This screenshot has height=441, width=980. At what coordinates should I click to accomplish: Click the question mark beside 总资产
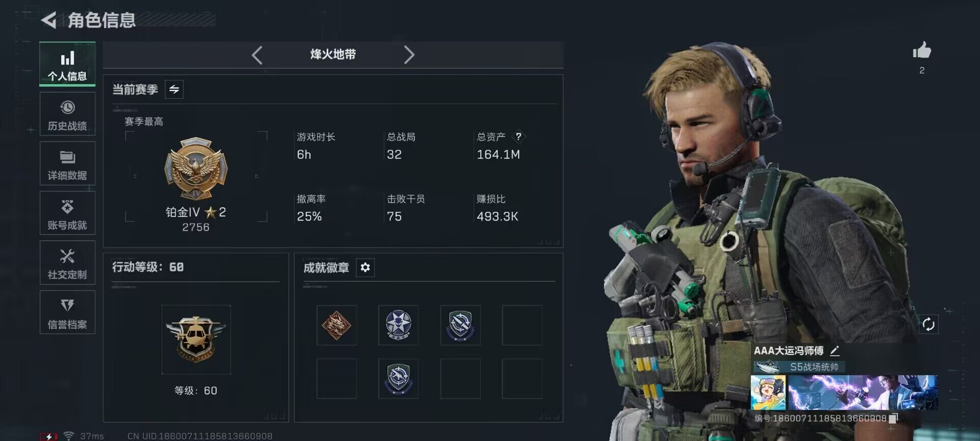519,136
